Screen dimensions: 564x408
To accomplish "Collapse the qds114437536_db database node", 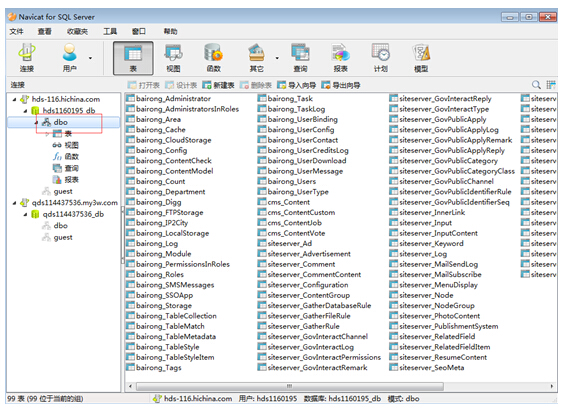I will (25, 214).
